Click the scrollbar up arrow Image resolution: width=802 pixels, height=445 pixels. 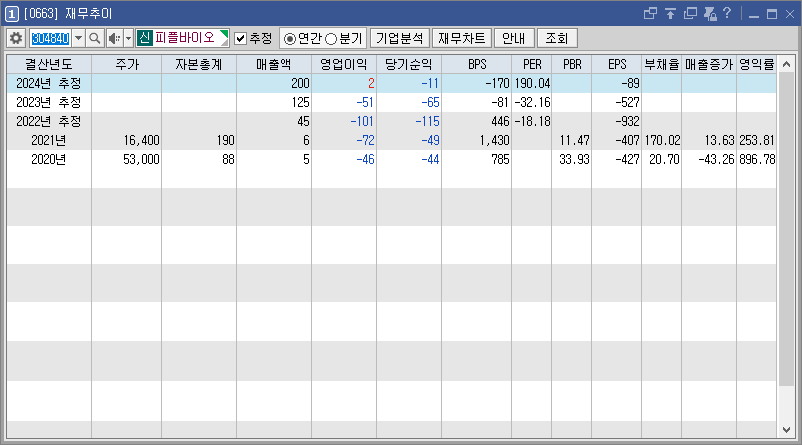pyautogui.click(x=787, y=64)
